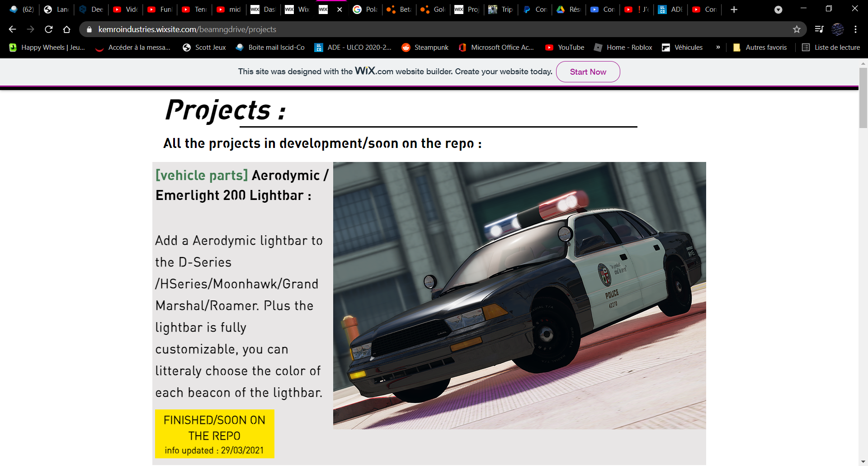Open the Microsoft Office Ac... bookmark
Screen dimensions: 868x466
click(x=496, y=48)
